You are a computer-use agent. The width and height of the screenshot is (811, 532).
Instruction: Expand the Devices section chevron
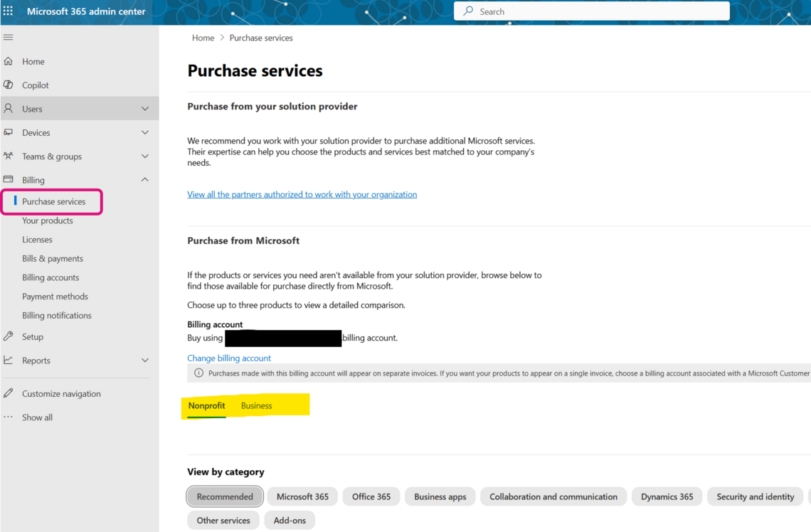[145, 132]
